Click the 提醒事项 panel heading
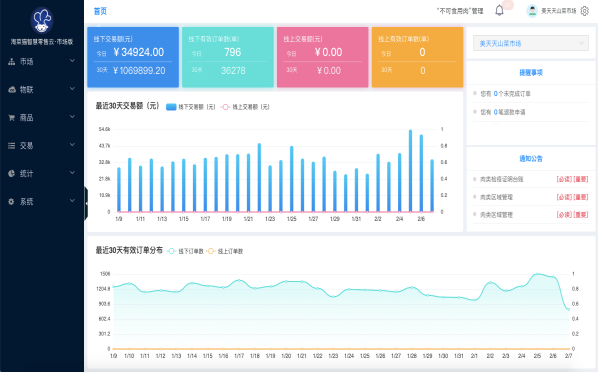Viewport: 598px width, 372px height. coord(531,72)
